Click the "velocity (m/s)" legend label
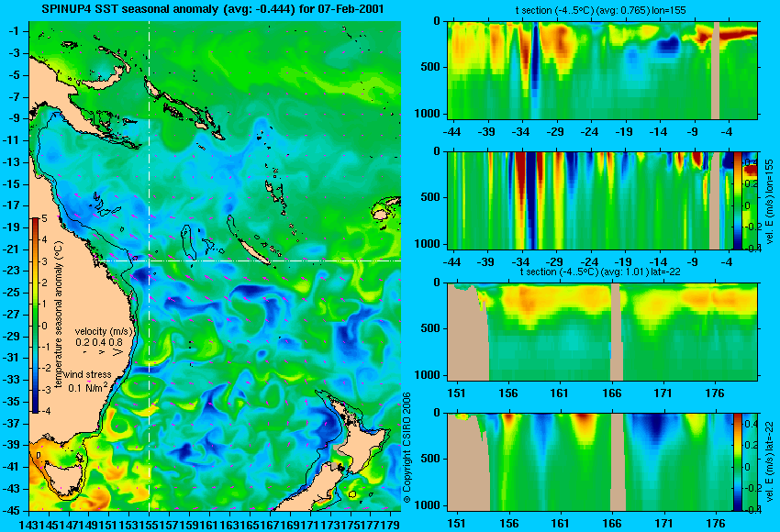This screenshot has height=532, width=780. pyautogui.click(x=104, y=331)
